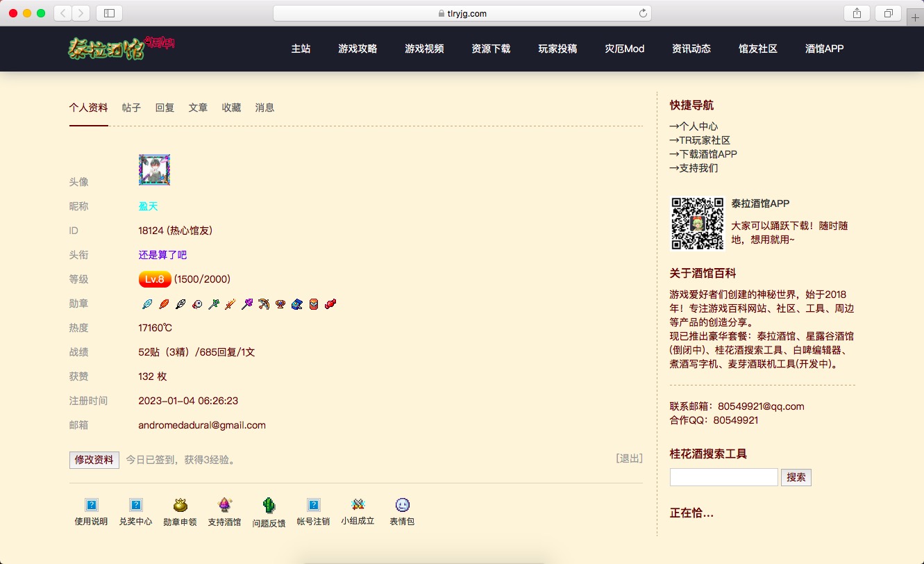The width and height of the screenshot is (924, 564).
Task: Open the →下载酒馆APP quick link
Action: pyautogui.click(x=703, y=154)
